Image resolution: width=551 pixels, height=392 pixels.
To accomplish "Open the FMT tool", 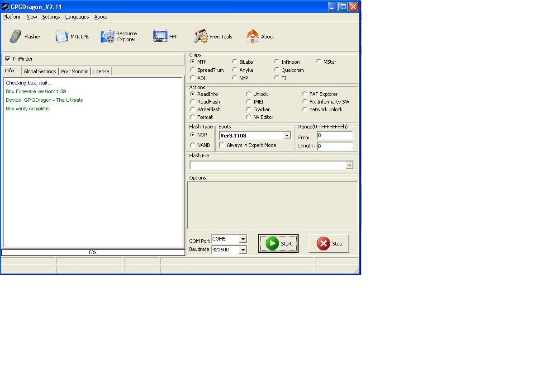I will [166, 37].
